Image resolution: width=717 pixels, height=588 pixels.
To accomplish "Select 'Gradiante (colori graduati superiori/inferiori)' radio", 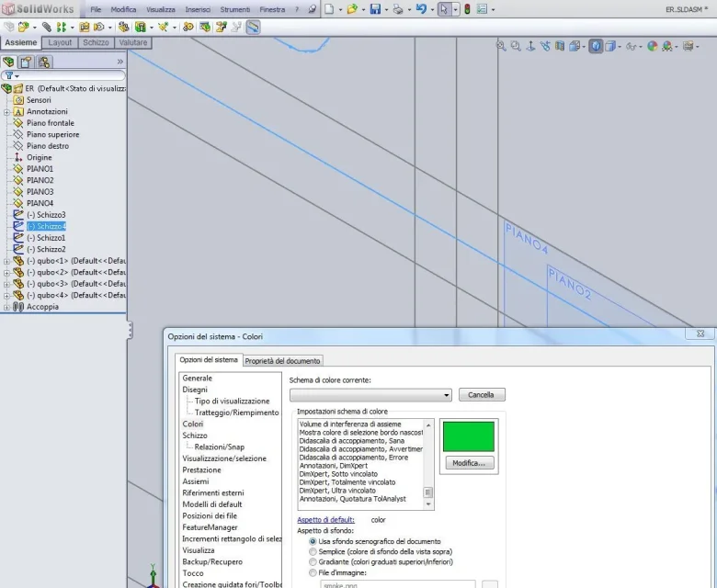I will (x=313, y=562).
